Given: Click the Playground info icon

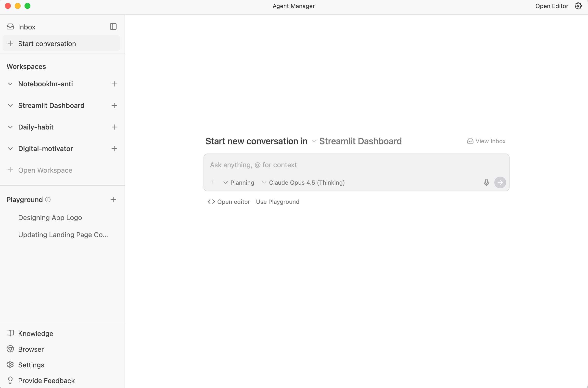Looking at the screenshot, I should [x=48, y=200].
